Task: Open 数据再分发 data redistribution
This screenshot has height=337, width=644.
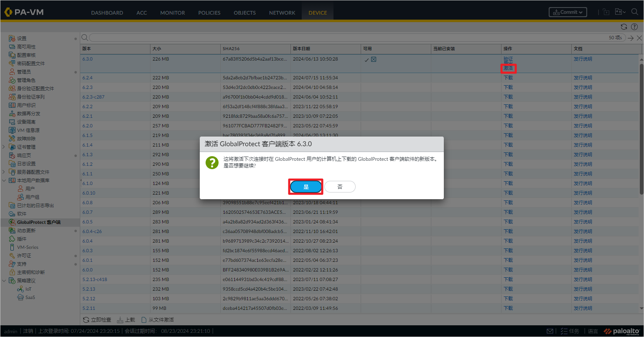Action: pyautogui.click(x=28, y=114)
